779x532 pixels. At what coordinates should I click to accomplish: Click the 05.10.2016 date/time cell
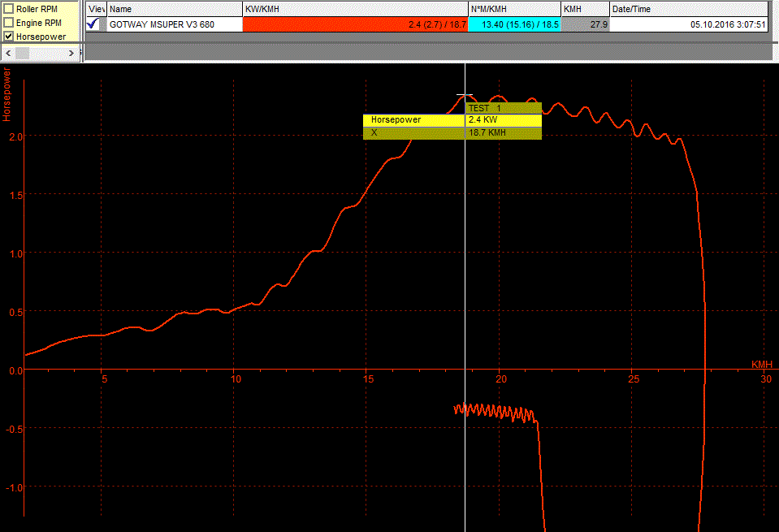[x=690, y=24]
